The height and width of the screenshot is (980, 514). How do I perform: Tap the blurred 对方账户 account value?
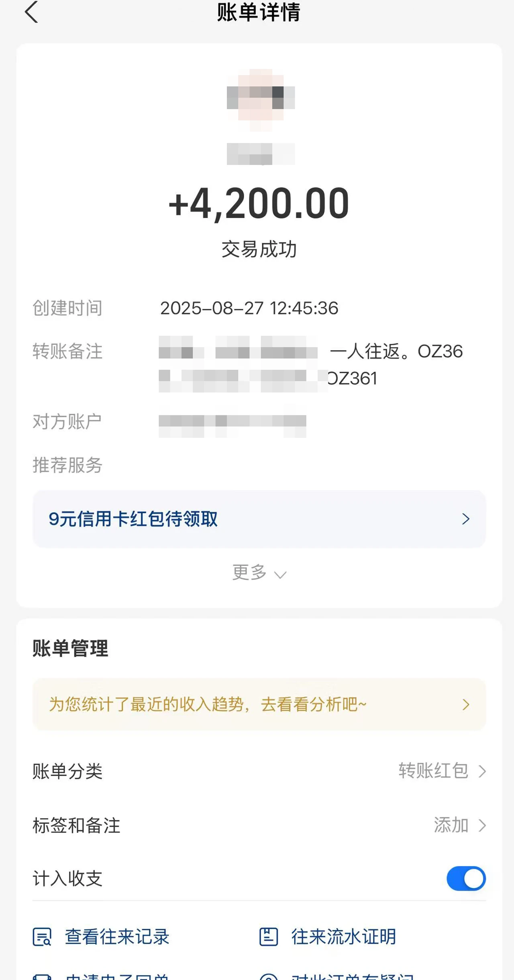(x=232, y=421)
